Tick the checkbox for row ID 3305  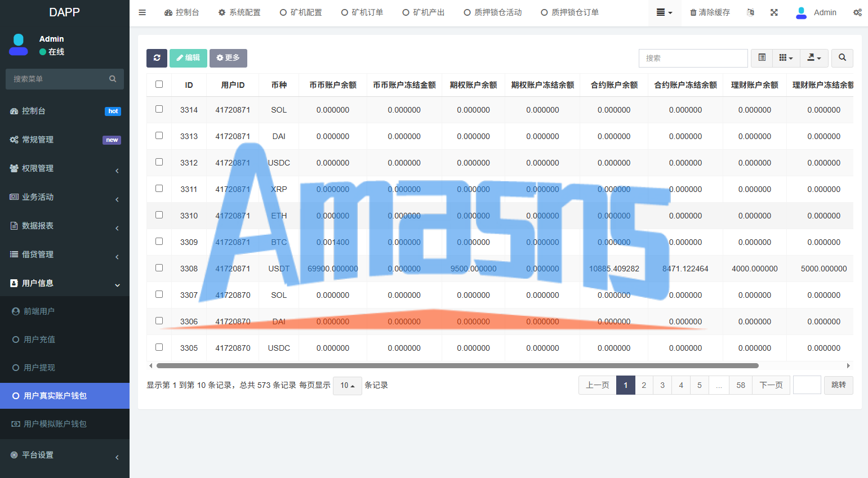(159, 347)
